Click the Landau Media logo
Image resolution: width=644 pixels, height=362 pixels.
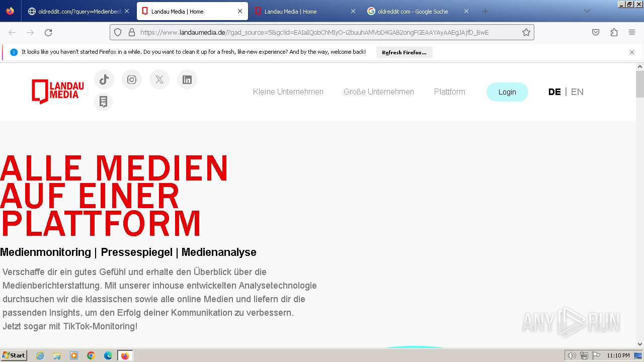(58, 92)
